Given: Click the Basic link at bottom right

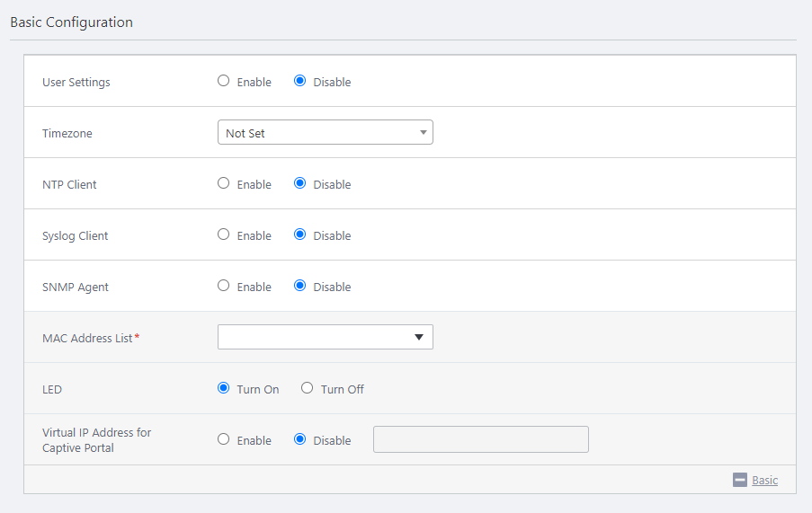Looking at the screenshot, I should tap(764, 480).
